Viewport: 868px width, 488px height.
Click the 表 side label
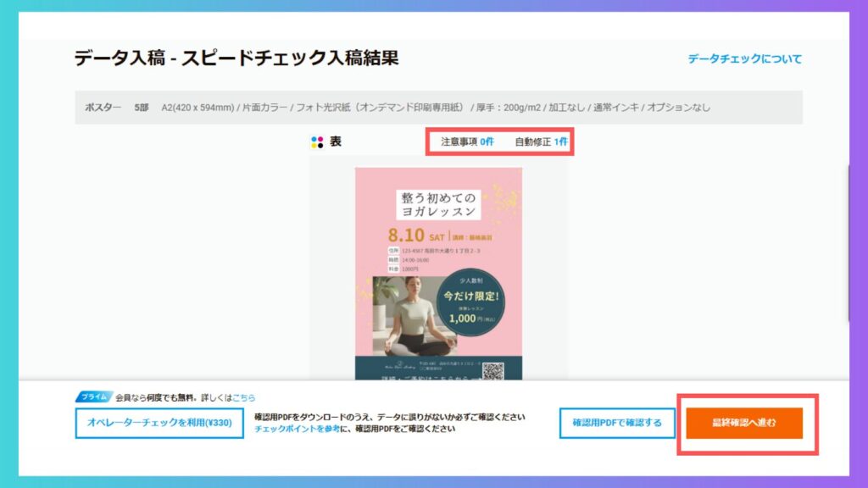[336, 141]
